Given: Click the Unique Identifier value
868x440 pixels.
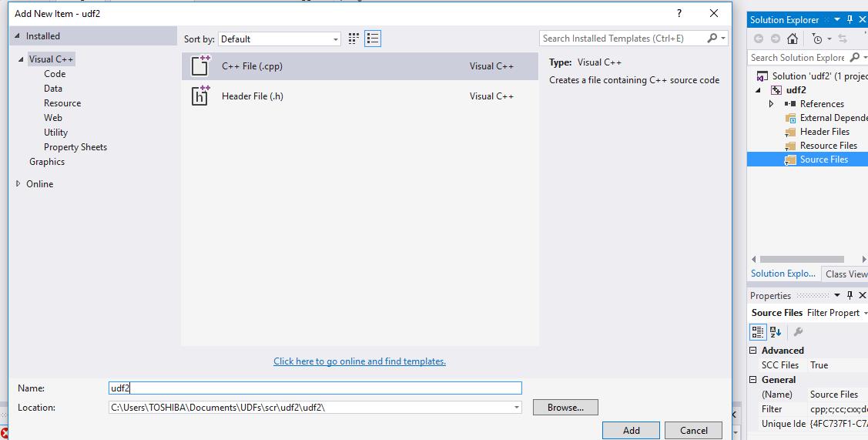Looking at the screenshot, I should 838,424.
